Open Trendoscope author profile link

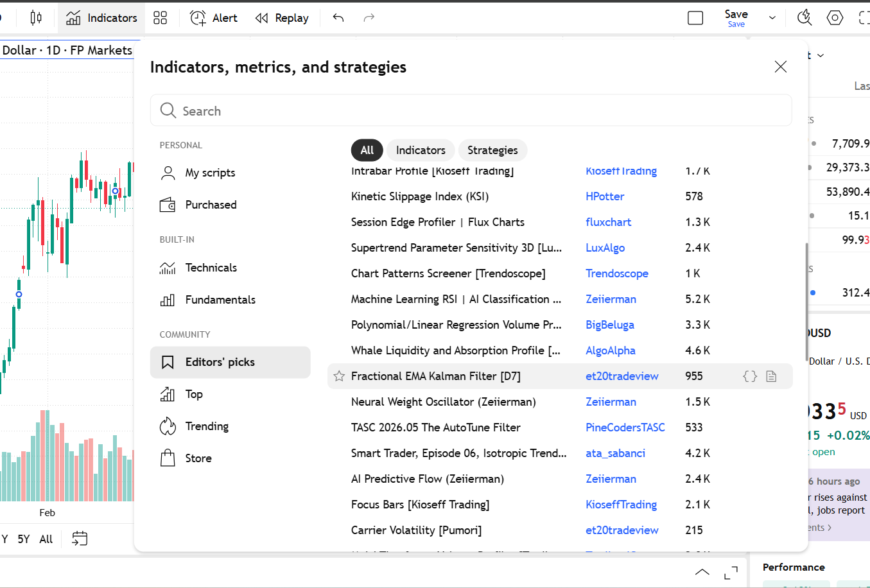(617, 273)
